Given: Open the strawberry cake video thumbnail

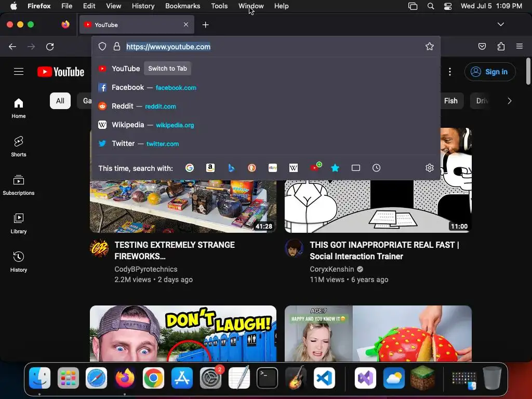Looking at the screenshot, I should pos(378,333).
